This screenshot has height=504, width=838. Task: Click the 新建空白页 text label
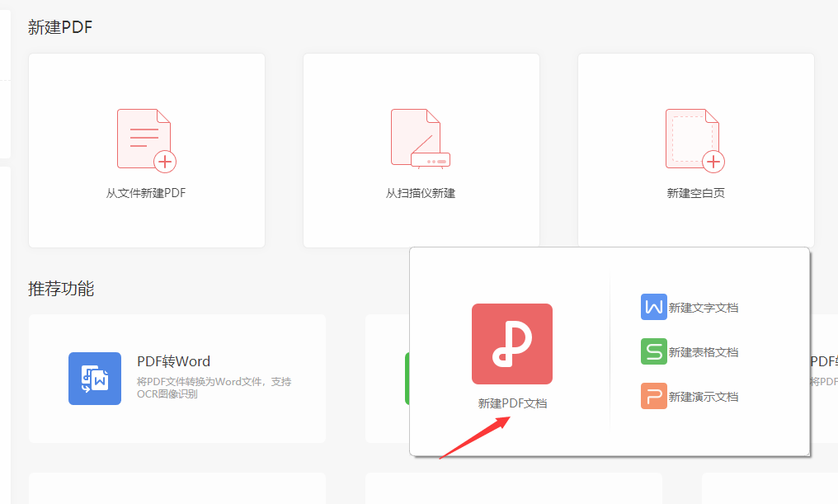(695, 194)
